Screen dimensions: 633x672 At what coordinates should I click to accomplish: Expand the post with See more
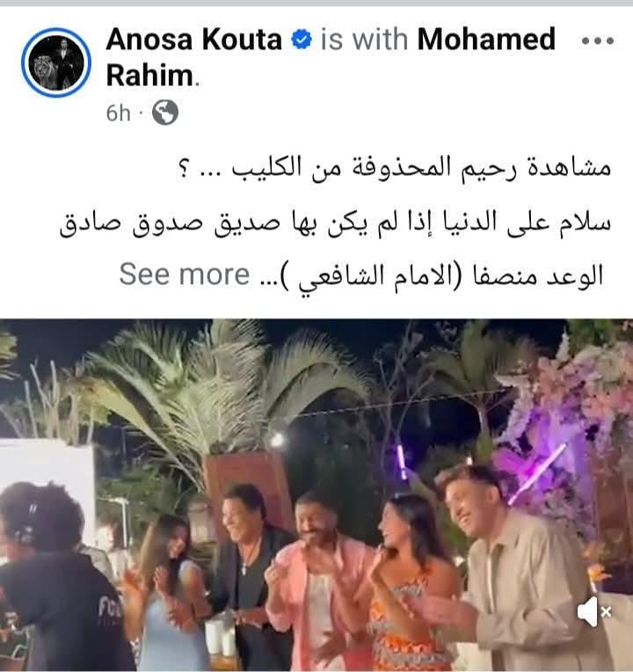[184, 274]
